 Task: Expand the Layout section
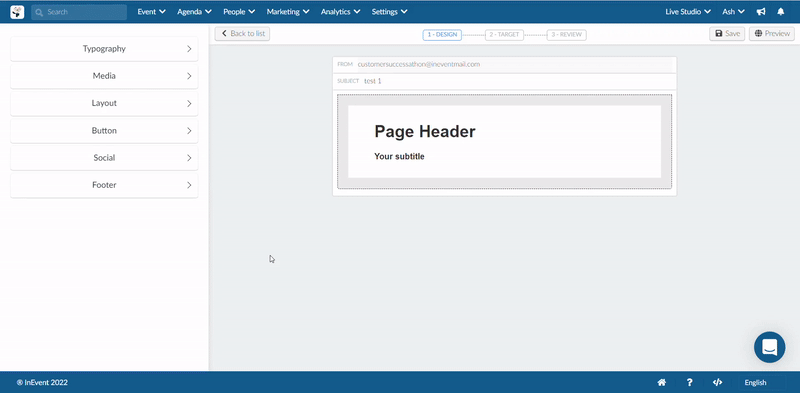point(104,103)
